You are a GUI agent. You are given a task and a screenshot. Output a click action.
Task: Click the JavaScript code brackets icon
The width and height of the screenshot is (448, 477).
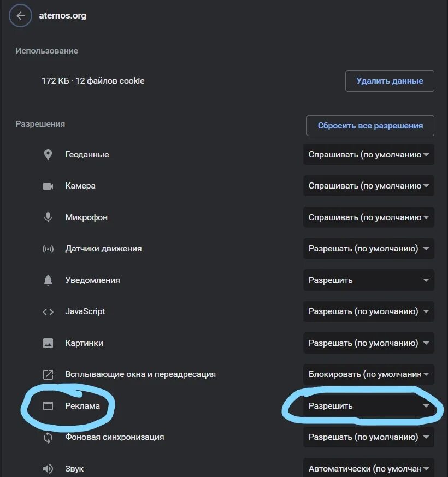coord(48,311)
